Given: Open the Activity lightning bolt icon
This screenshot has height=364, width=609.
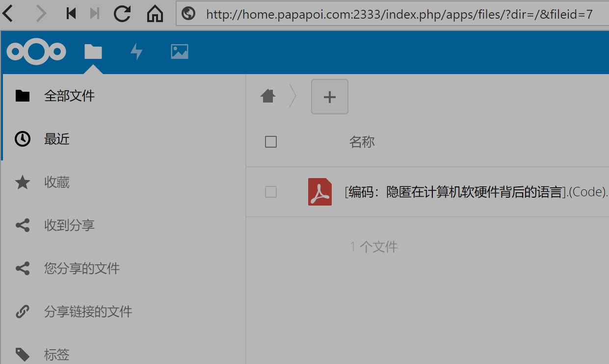Looking at the screenshot, I should coord(136,52).
